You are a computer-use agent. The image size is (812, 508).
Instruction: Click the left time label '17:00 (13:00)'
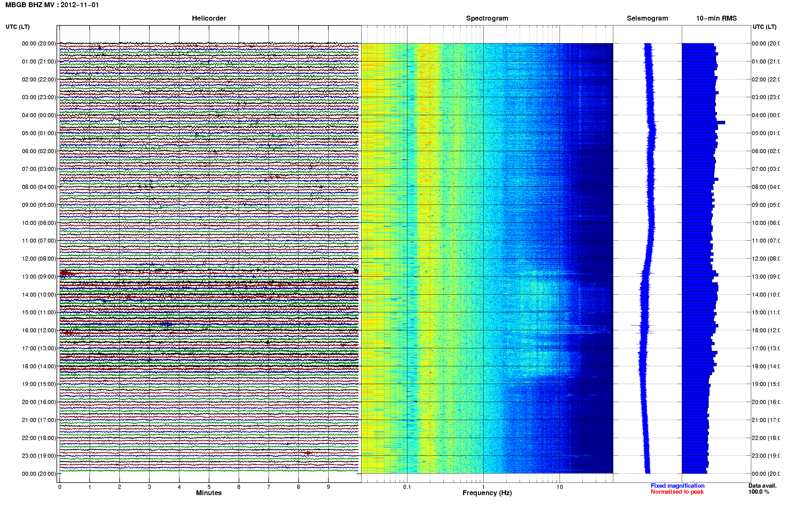pyautogui.click(x=39, y=348)
